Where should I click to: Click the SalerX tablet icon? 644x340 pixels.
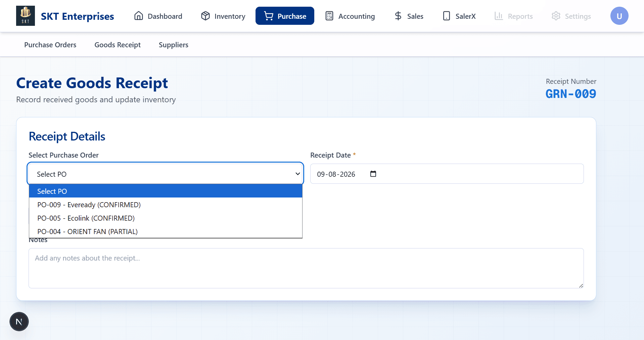(x=447, y=16)
